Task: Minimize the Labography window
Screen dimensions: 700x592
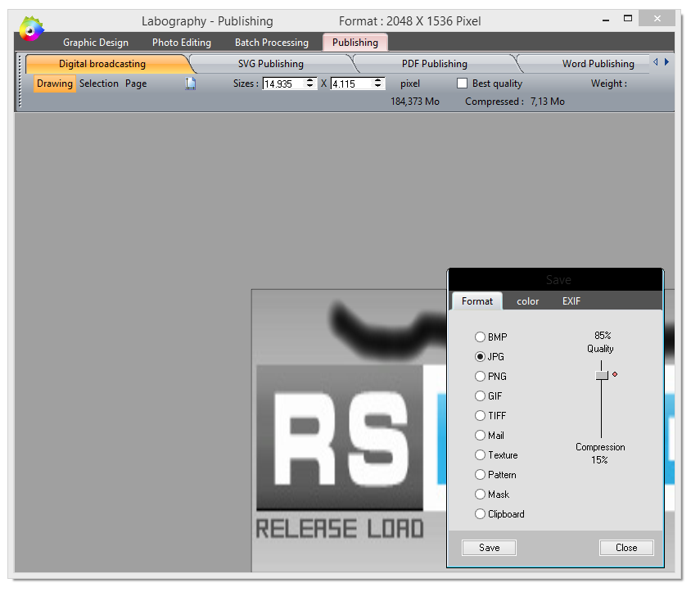Action: point(606,20)
